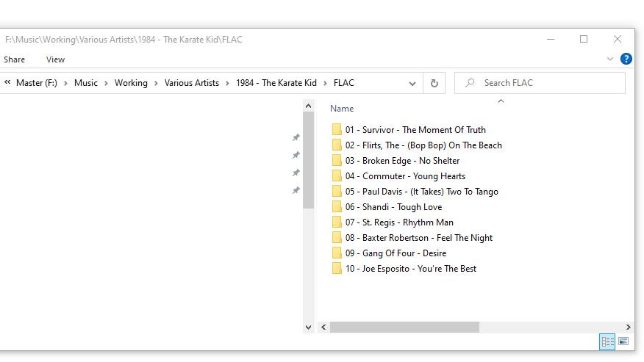Open address bar history dropdown
644x362 pixels.
[x=412, y=83]
